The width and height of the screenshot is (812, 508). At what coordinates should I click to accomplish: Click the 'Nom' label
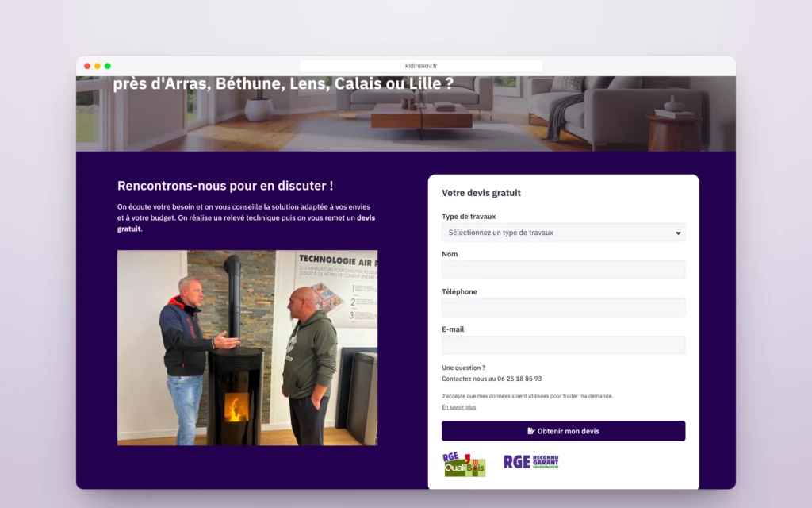[450, 254]
